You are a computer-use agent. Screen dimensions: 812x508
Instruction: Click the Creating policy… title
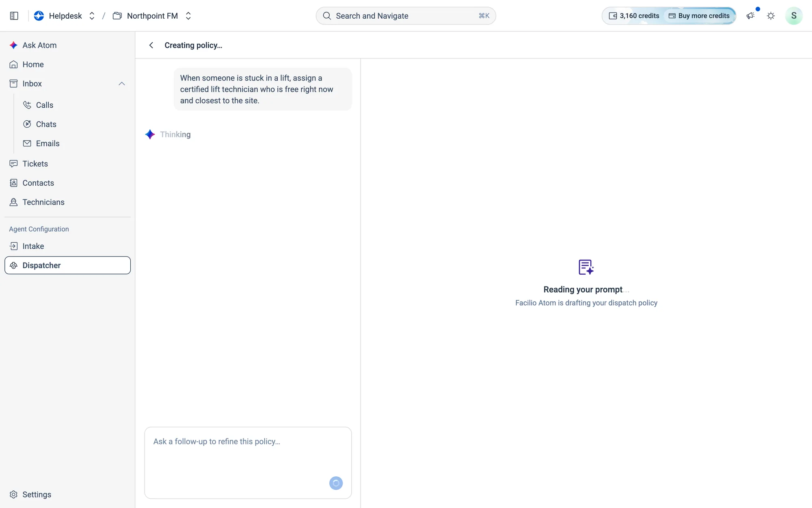[193, 45]
